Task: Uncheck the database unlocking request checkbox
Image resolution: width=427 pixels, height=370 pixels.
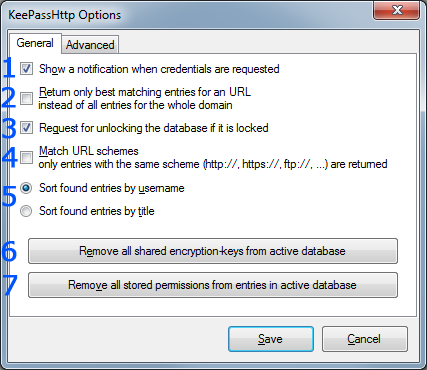Action: point(26,128)
